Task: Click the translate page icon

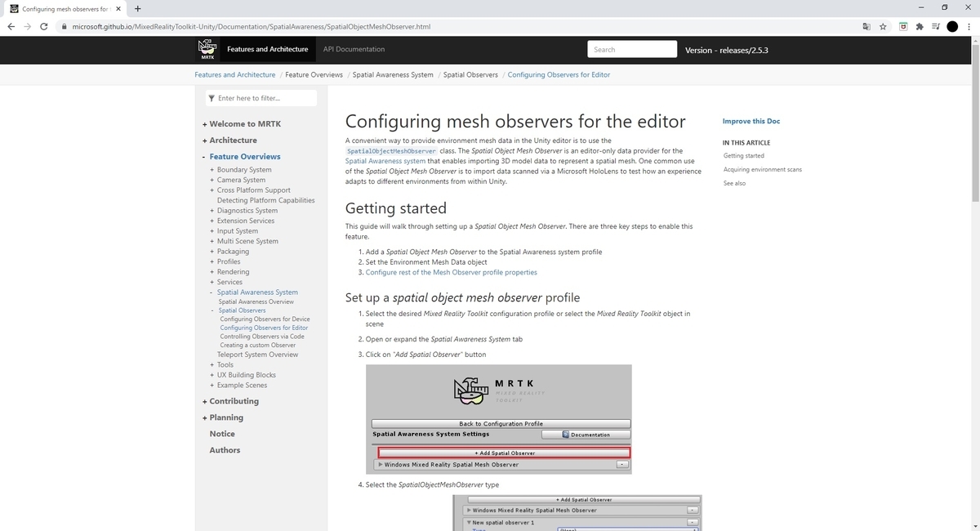Action: coord(866,26)
